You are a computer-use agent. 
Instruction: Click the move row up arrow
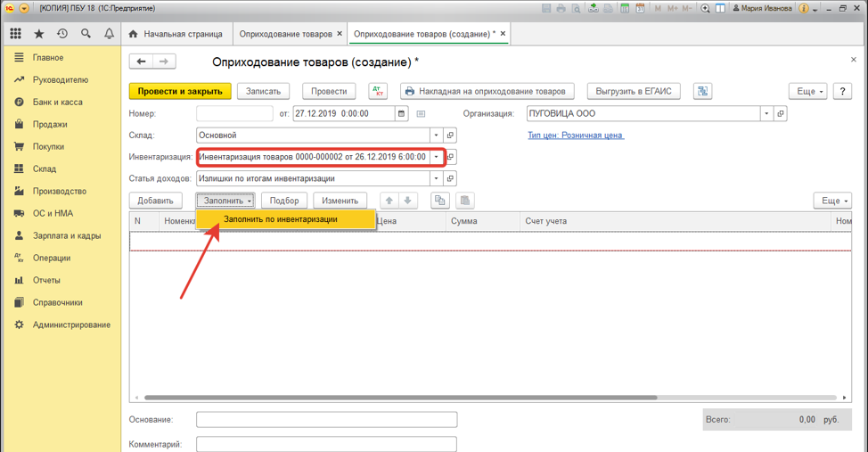point(389,201)
